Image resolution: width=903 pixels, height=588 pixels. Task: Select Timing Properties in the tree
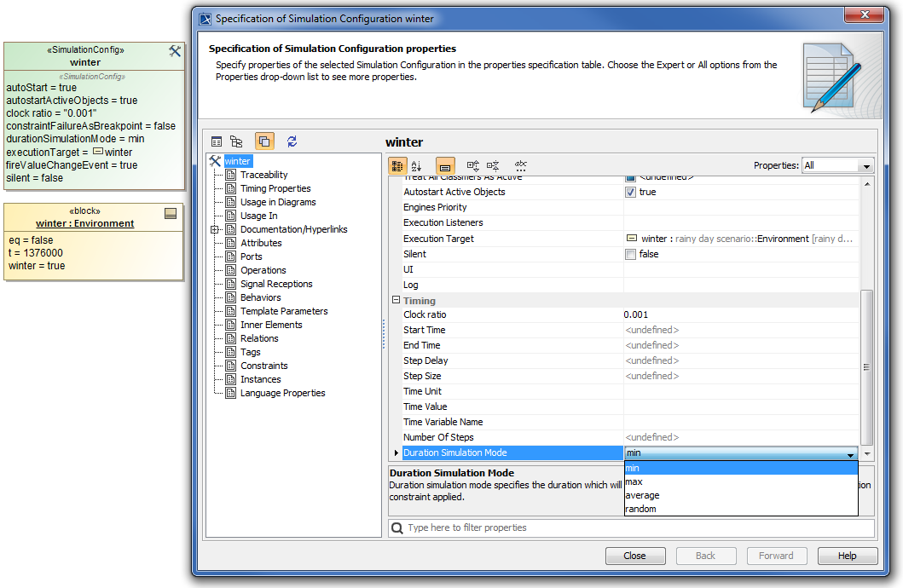pos(275,188)
